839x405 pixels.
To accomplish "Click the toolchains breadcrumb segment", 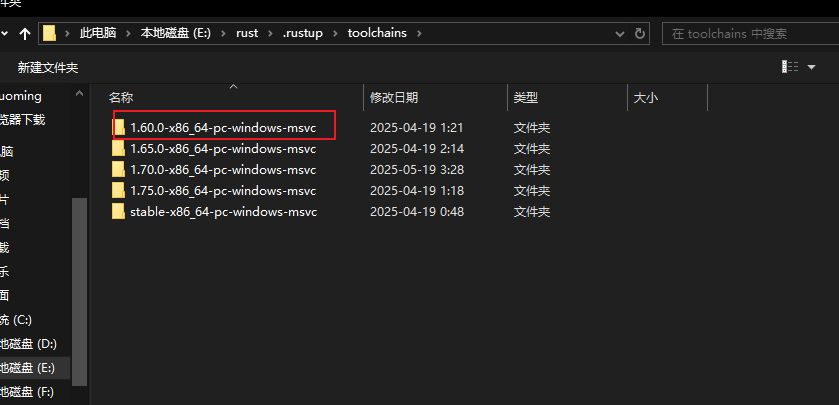I will tap(377, 33).
